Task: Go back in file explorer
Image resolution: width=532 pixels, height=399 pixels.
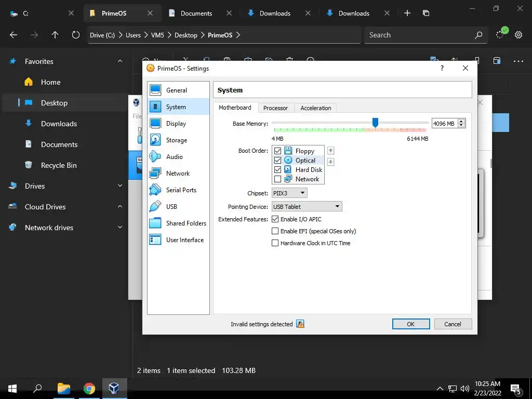Action: click(x=13, y=35)
